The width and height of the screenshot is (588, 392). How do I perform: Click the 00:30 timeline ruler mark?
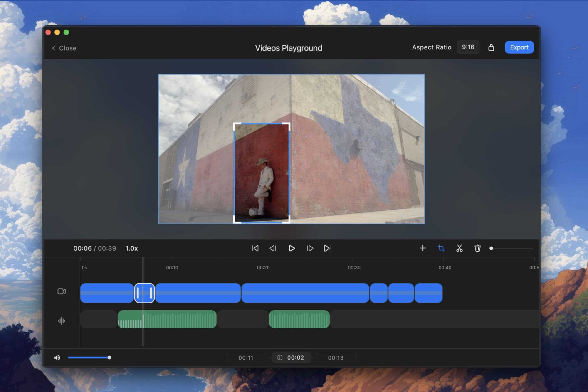point(354,268)
